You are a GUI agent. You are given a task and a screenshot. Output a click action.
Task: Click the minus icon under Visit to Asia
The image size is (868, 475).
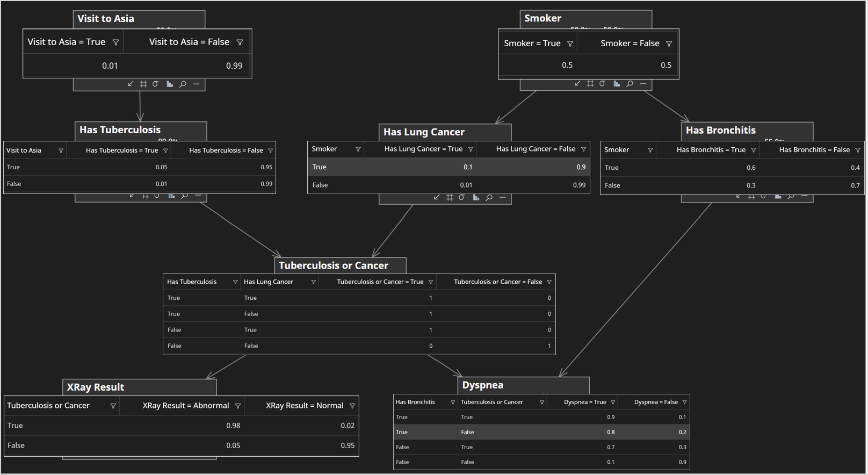point(197,84)
